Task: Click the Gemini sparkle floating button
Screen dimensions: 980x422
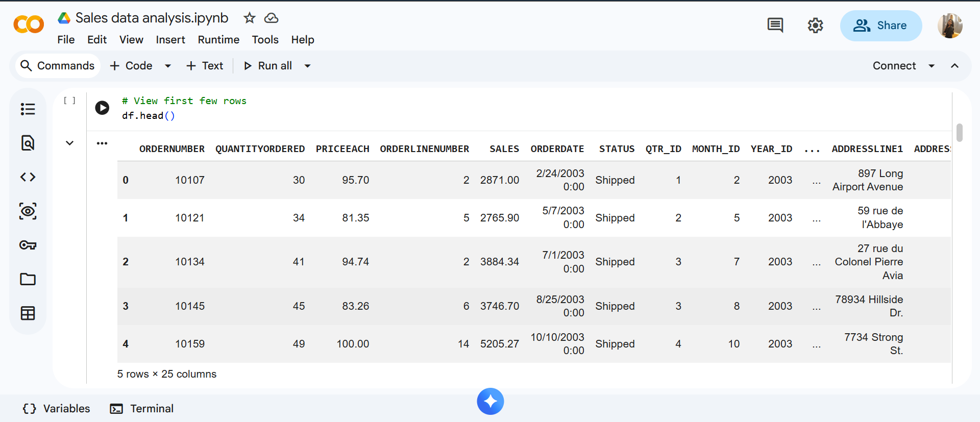Action: [490, 402]
